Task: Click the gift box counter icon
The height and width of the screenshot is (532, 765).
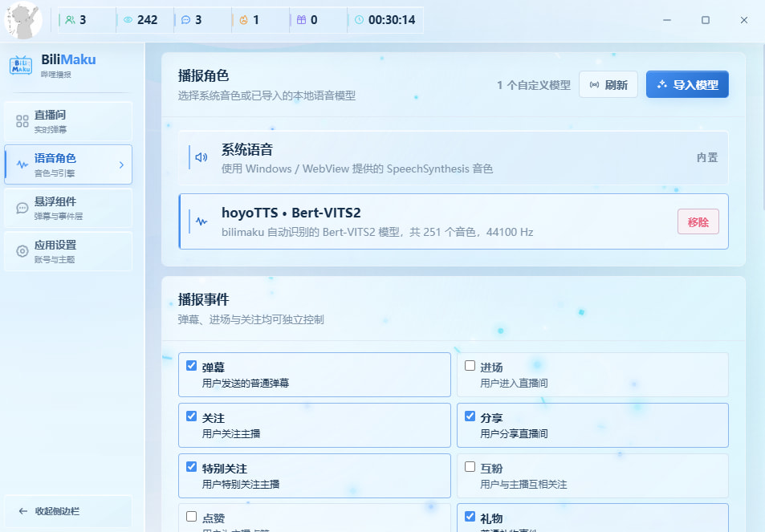Action: (x=302, y=20)
